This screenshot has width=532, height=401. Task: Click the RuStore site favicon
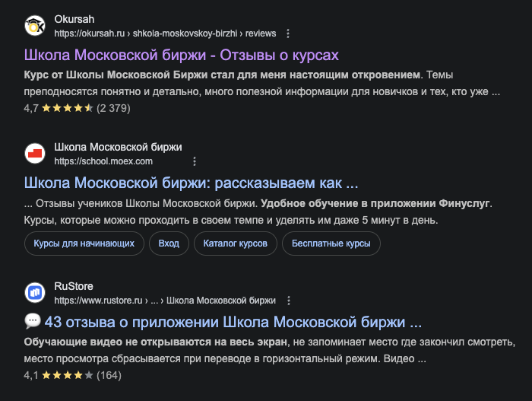[35, 293]
